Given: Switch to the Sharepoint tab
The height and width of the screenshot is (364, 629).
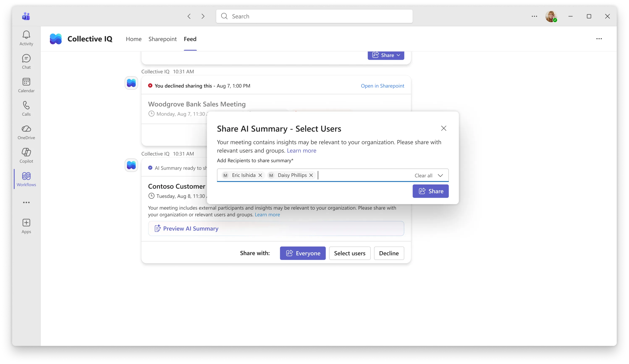Looking at the screenshot, I should (x=162, y=39).
